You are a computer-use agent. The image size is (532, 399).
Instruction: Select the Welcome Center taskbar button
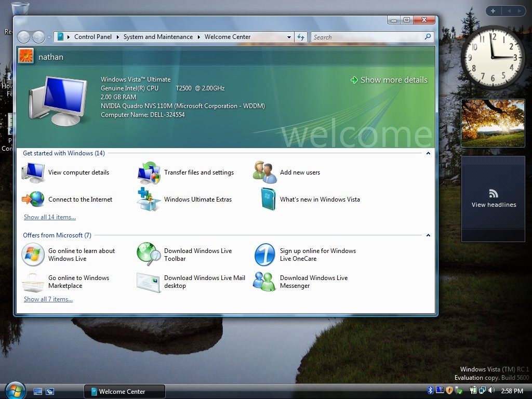pos(124,391)
